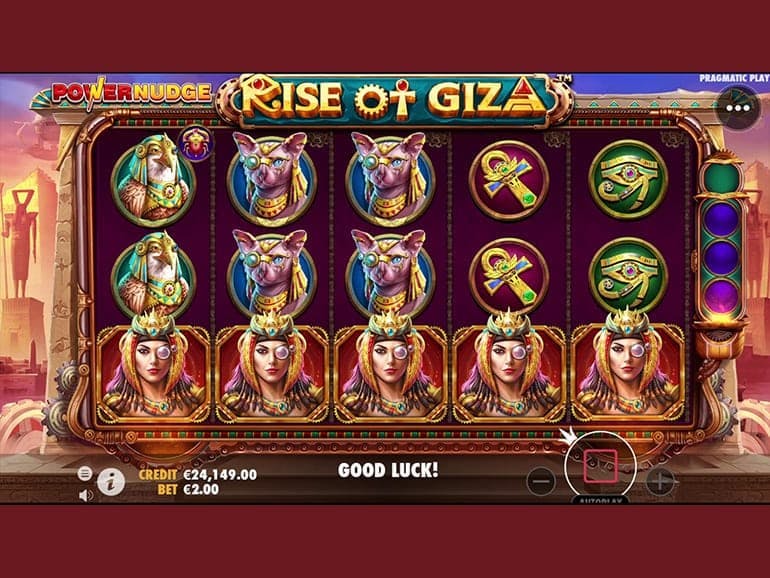Increase the bet with plus button
Viewport: 770px width, 578px height.
click(x=660, y=481)
